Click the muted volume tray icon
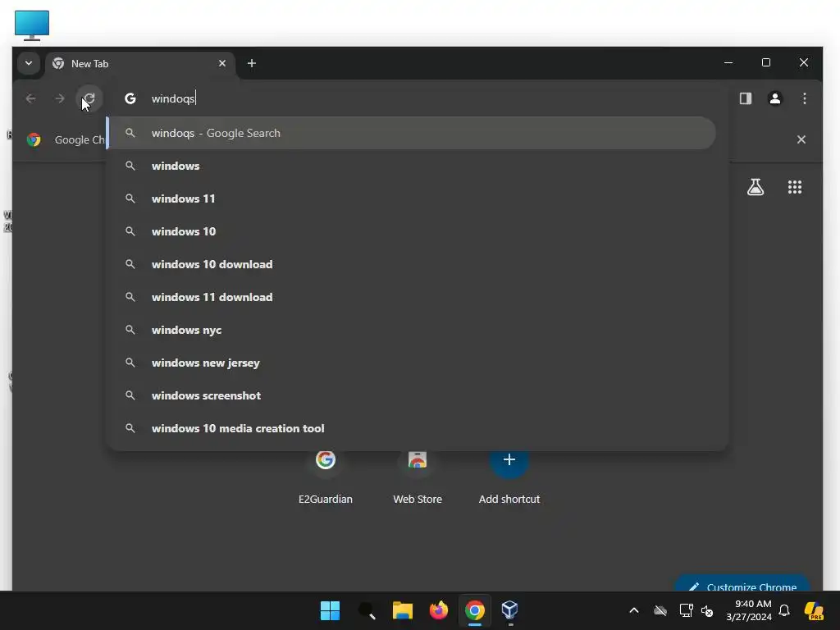Screen dimensions: 840x630 coord(707,610)
